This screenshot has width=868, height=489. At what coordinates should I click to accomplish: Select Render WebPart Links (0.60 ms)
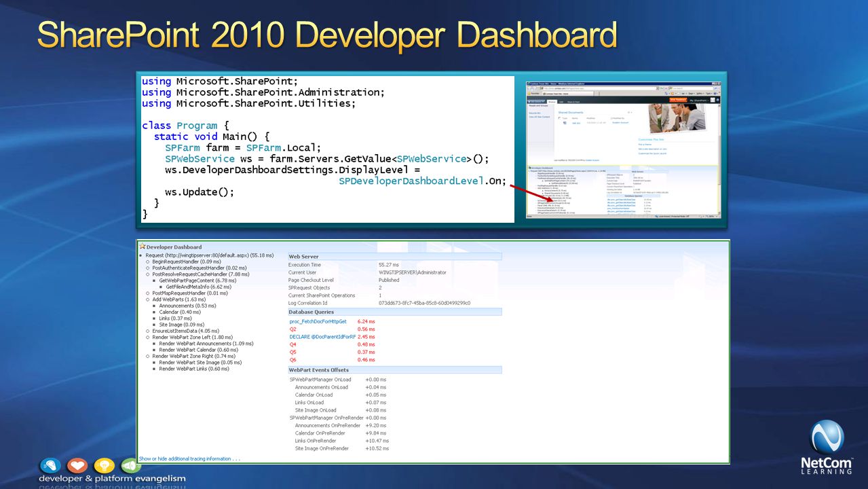coord(194,369)
